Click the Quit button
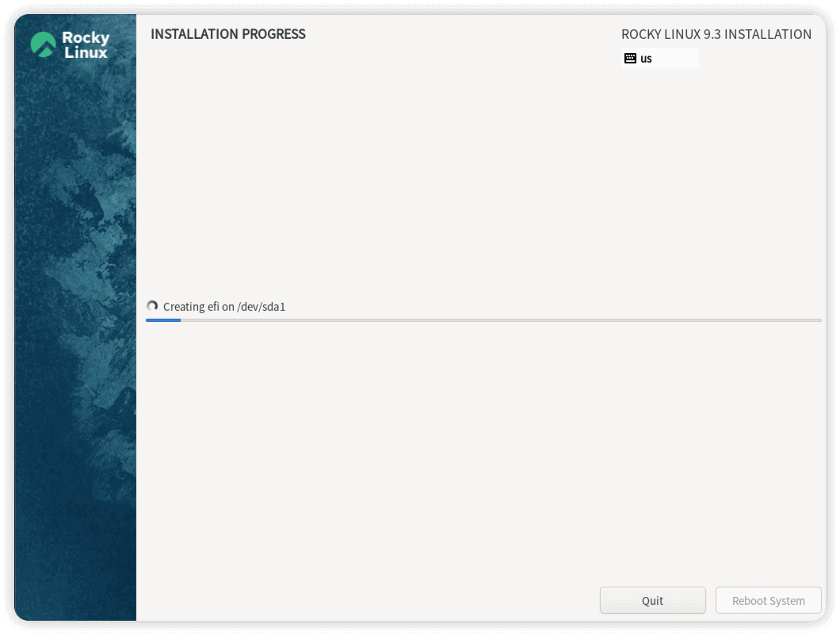This screenshot has width=840, height=635. pyautogui.click(x=652, y=600)
